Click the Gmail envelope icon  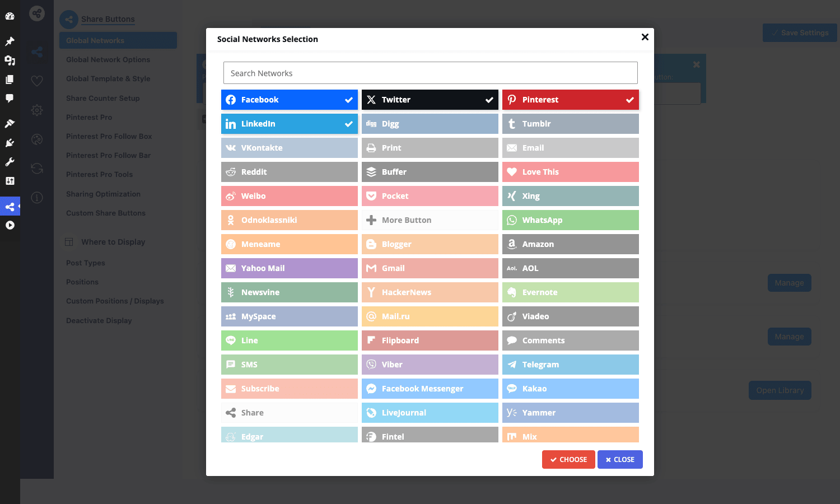pos(371,268)
